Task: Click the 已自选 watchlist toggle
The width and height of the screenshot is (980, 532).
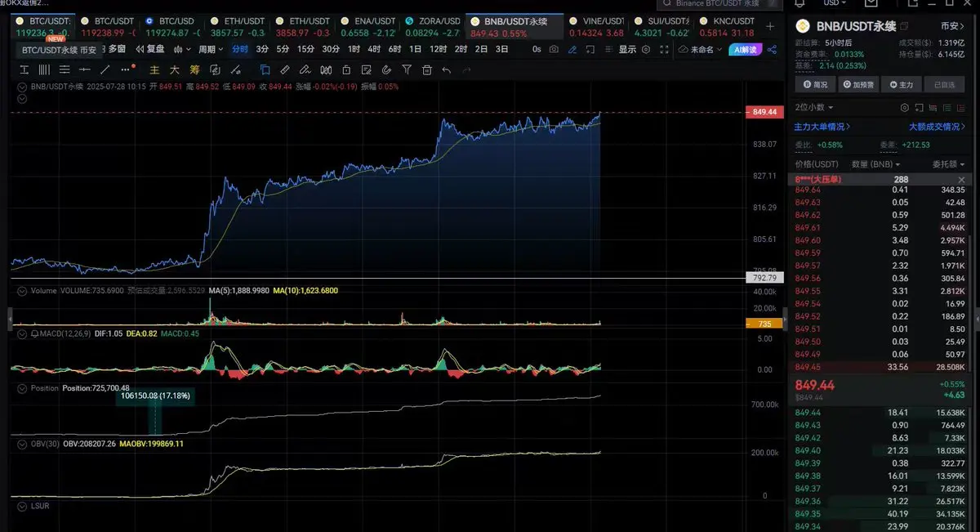Action: (x=945, y=84)
